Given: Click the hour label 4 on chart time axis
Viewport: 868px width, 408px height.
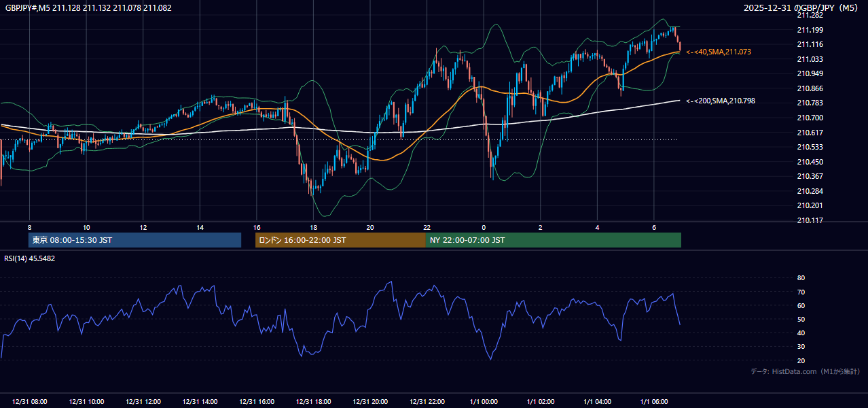Looking at the screenshot, I should 597,227.
